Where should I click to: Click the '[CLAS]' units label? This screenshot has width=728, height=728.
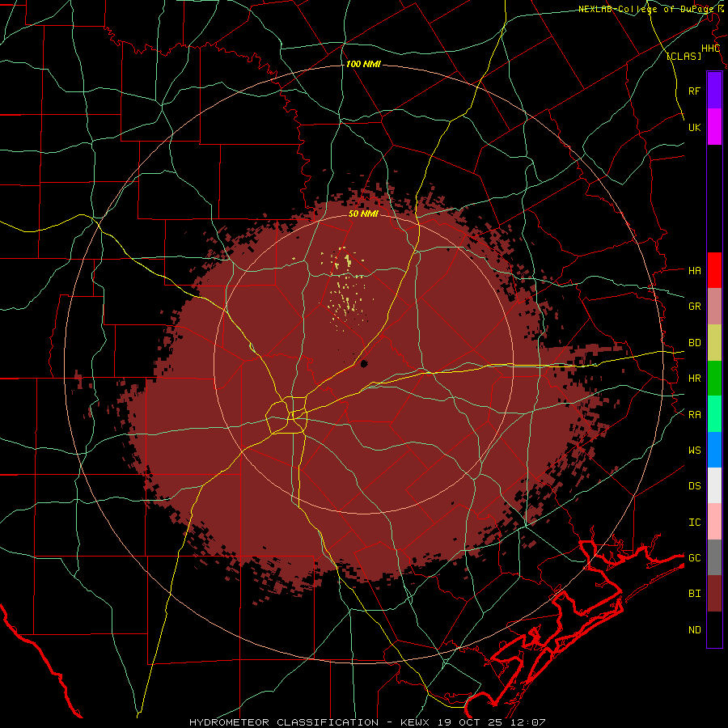(x=684, y=57)
